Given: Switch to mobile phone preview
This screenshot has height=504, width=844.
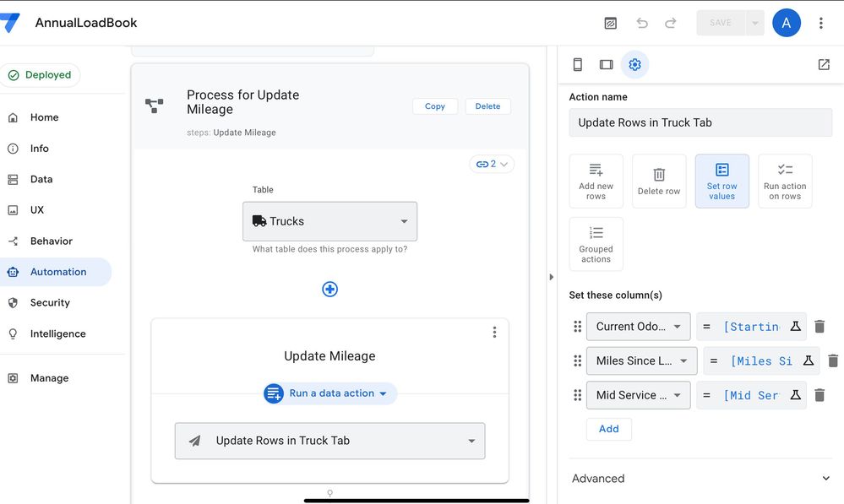Looking at the screenshot, I should pos(578,64).
